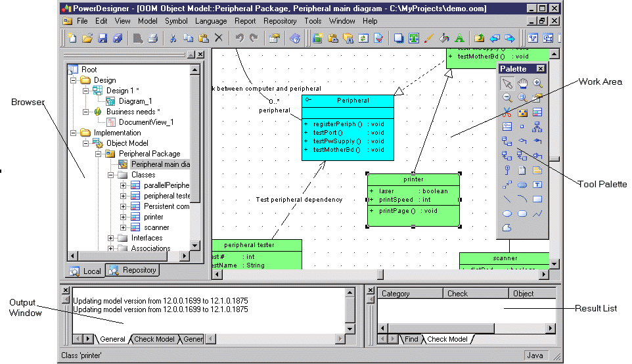The width and height of the screenshot is (632, 364).
Task: Collapse the Implementation folder
Action: (x=73, y=133)
